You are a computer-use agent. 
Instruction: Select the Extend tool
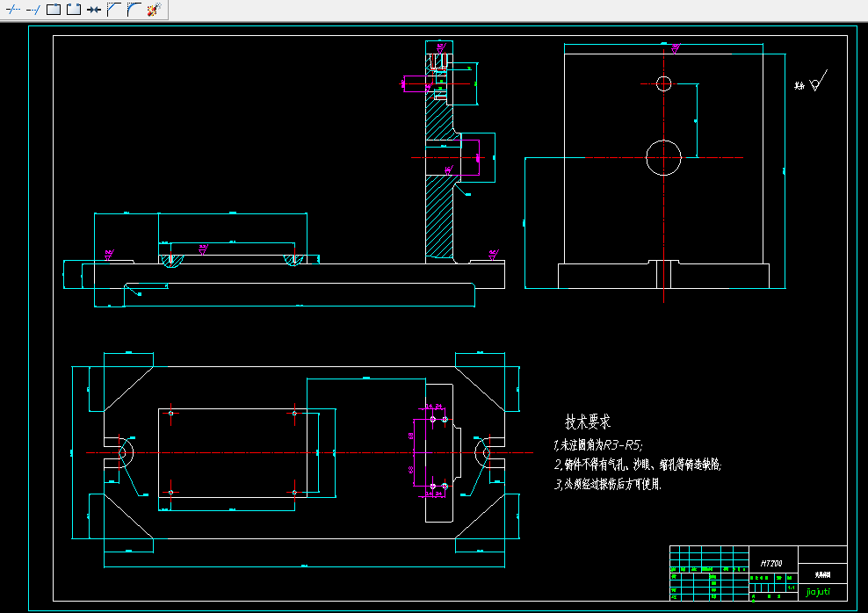coord(33,10)
